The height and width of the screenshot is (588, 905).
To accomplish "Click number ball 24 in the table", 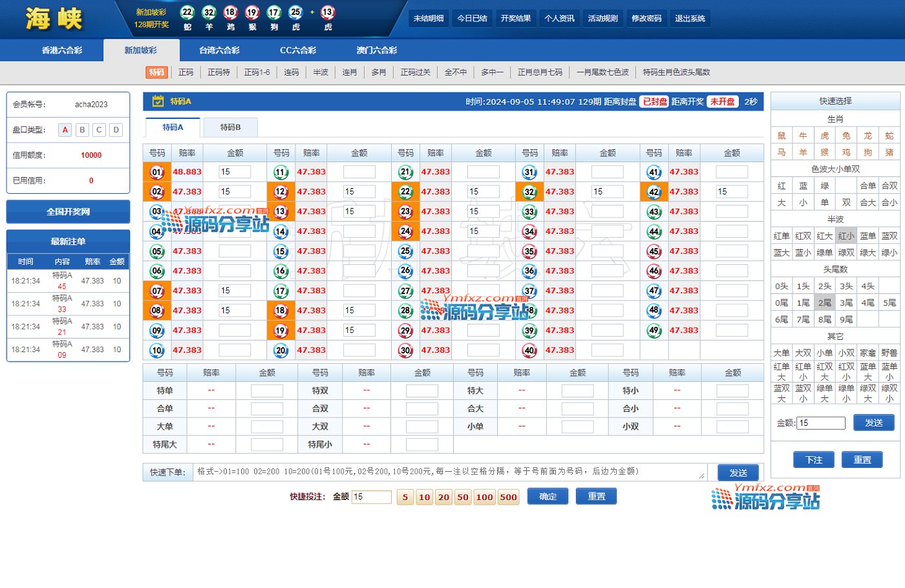I will click(x=405, y=231).
